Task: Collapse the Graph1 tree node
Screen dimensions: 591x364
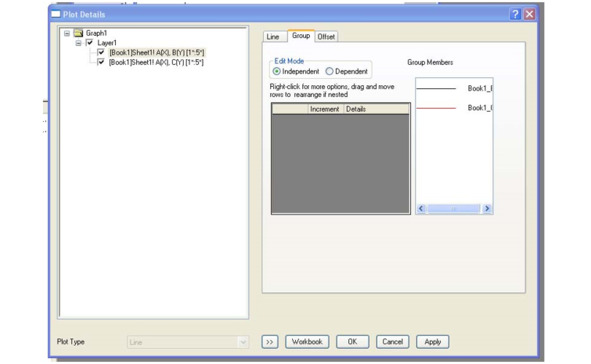Action: [x=67, y=33]
